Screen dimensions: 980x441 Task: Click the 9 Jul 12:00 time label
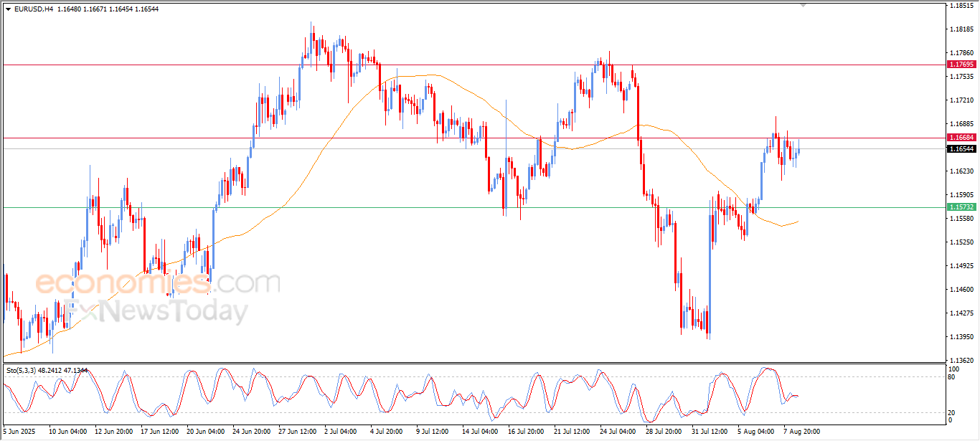click(x=433, y=432)
